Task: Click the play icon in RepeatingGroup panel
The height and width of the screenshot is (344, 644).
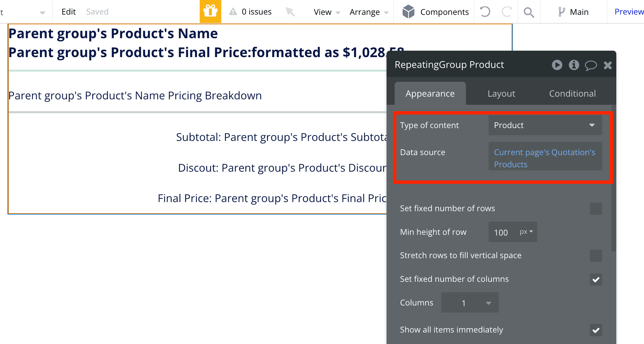Action: (557, 65)
